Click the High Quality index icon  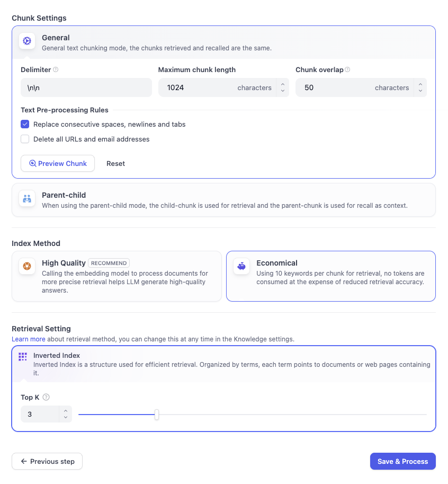[27, 266]
